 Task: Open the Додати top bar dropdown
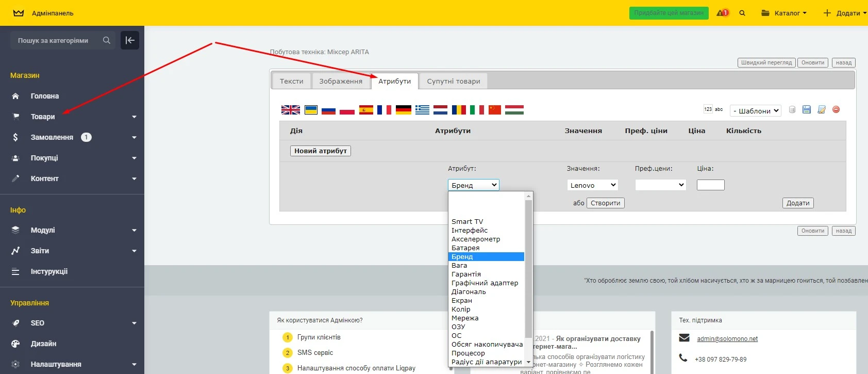pos(845,13)
